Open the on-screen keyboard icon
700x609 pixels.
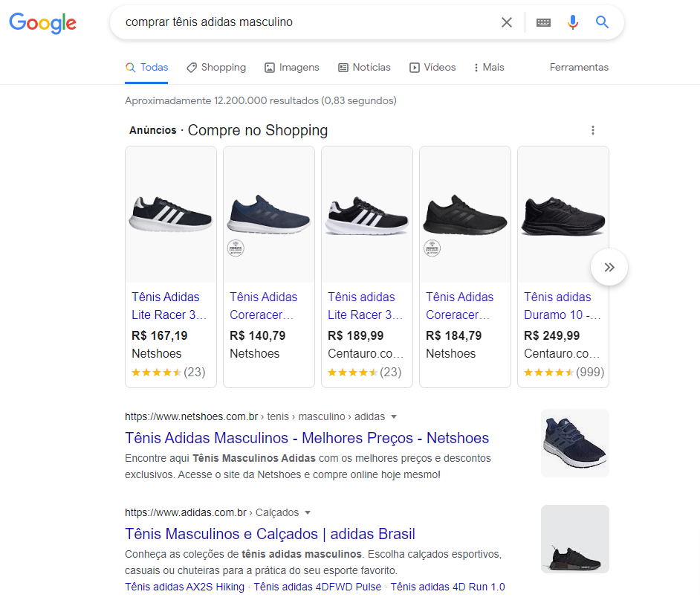click(x=543, y=22)
